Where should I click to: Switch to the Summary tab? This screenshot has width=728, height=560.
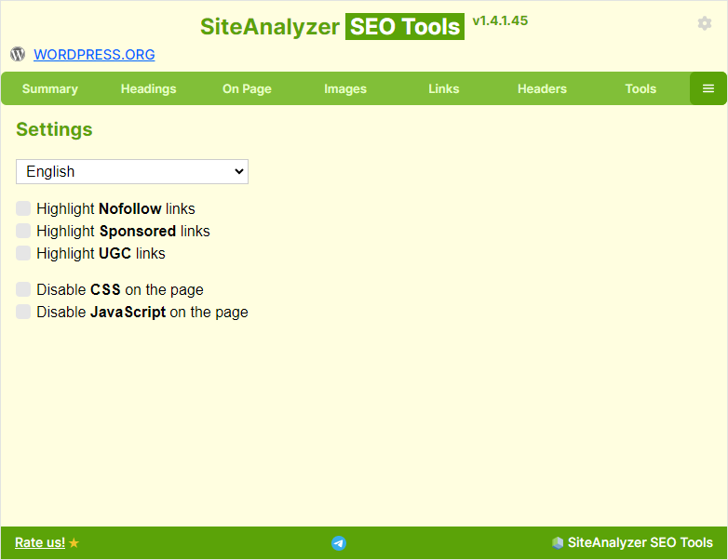pos(50,88)
